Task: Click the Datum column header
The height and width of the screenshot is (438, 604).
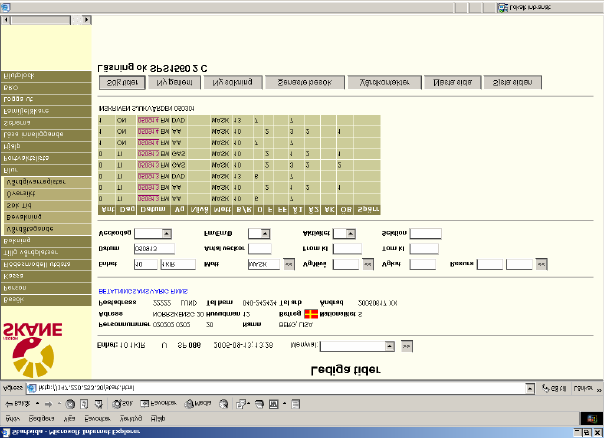Action: tap(153, 210)
